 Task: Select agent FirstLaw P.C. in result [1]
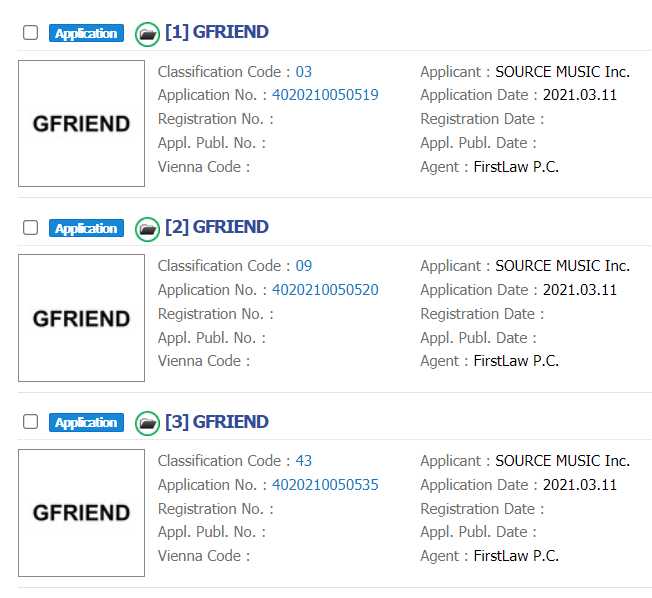(x=516, y=167)
